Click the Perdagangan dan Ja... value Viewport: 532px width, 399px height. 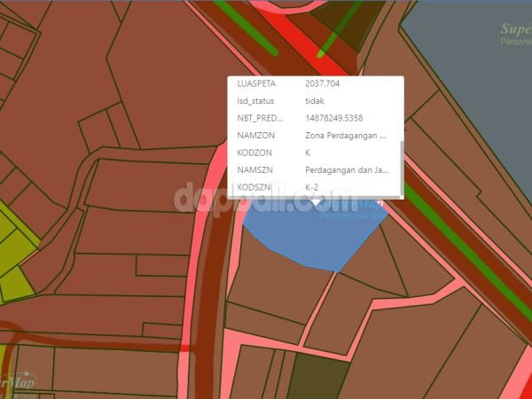click(346, 170)
